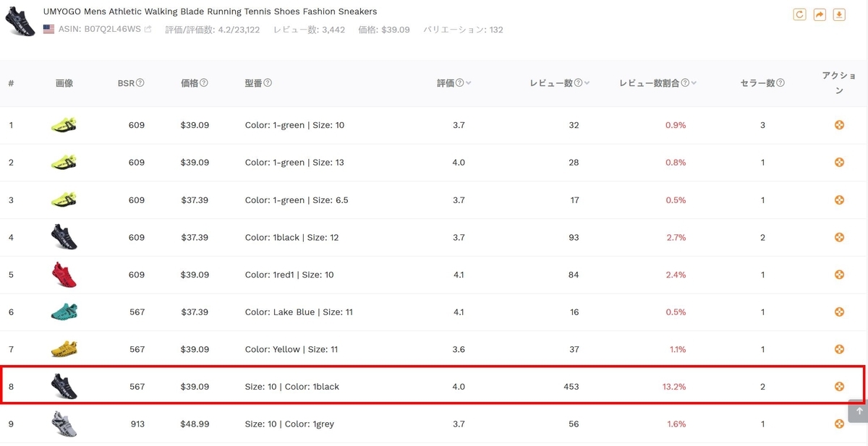Open the shoe thumbnail in row 1
Image resolution: width=868 pixels, height=446 pixels.
(x=64, y=125)
